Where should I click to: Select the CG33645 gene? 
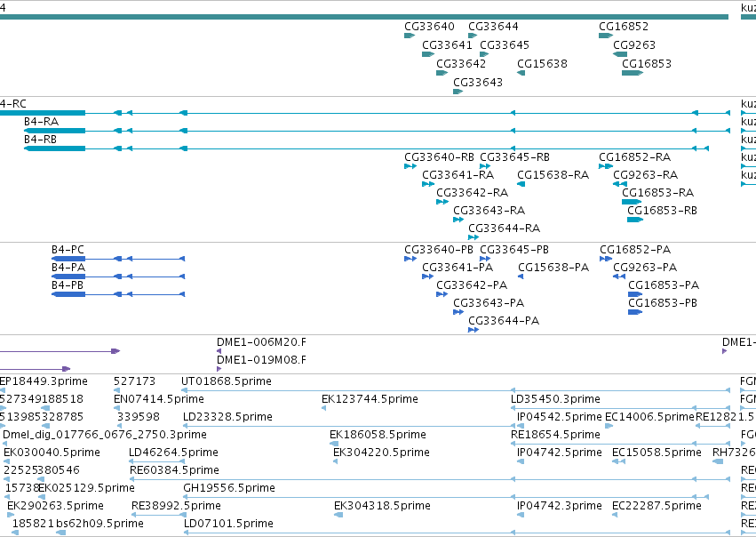(x=484, y=54)
